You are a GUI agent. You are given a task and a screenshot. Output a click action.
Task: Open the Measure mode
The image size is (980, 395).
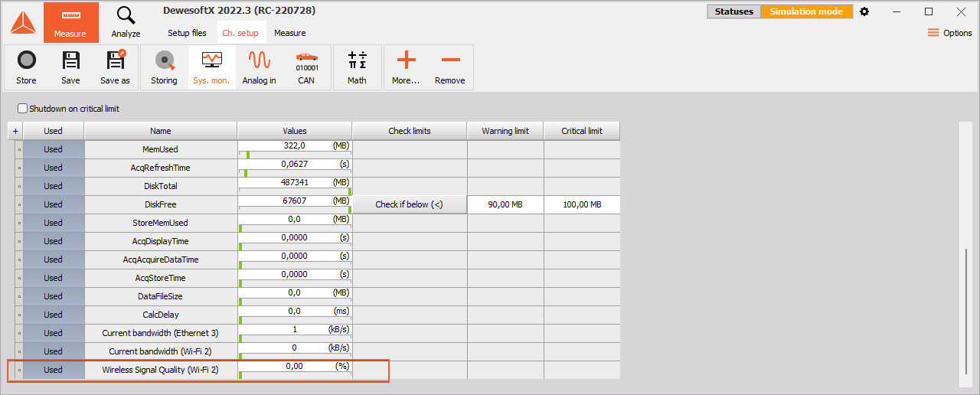coord(70,22)
